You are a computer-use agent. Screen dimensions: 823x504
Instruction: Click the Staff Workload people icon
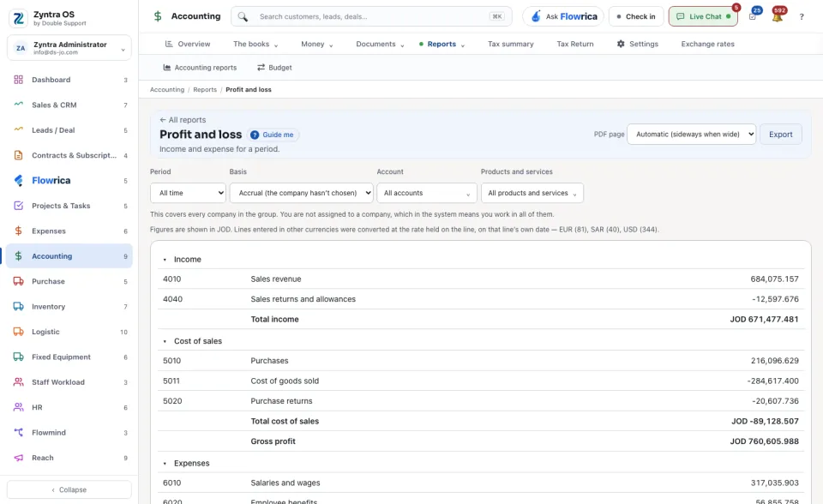click(18, 382)
